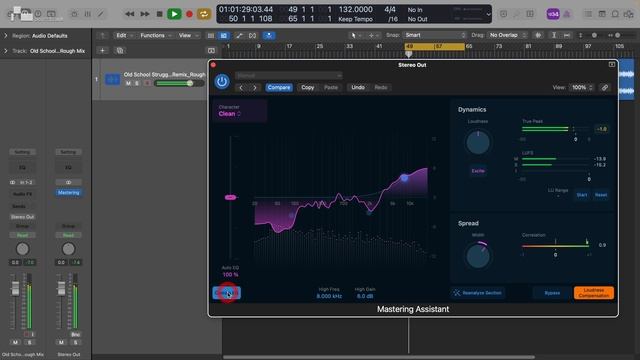Click the Reanalyze Section button
The width and height of the screenshot is (640, 360).
(478, 293)
